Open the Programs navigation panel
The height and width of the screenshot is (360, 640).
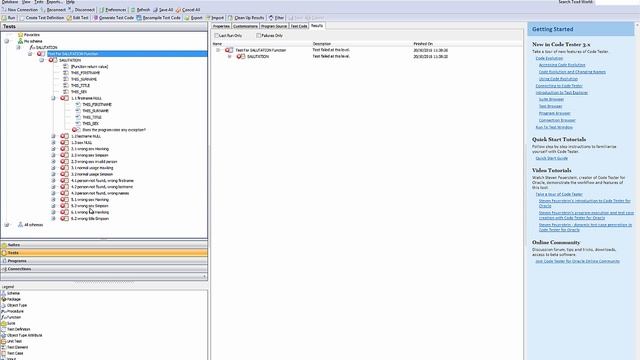(104, 261)
